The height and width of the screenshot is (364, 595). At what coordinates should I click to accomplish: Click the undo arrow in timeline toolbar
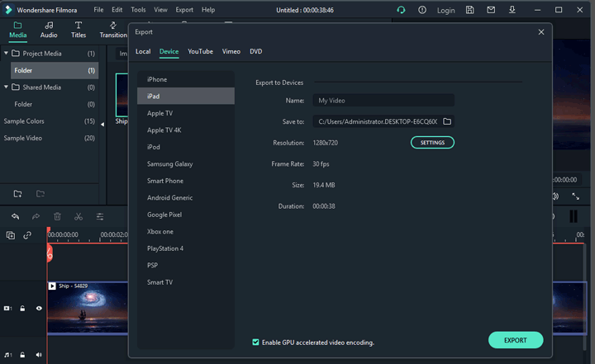[15, 217]
